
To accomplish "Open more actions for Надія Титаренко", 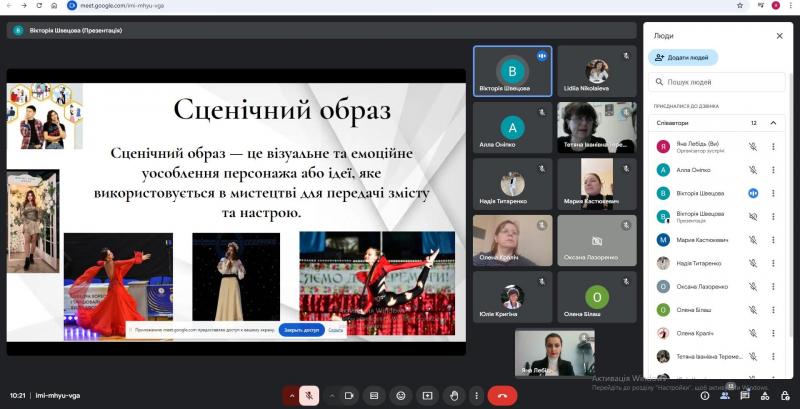I will coord(773,263).
